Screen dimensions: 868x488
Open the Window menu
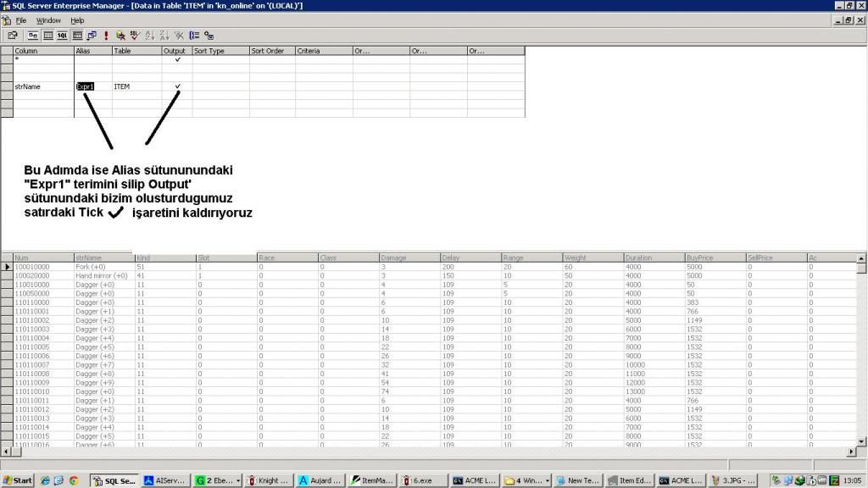48,20
